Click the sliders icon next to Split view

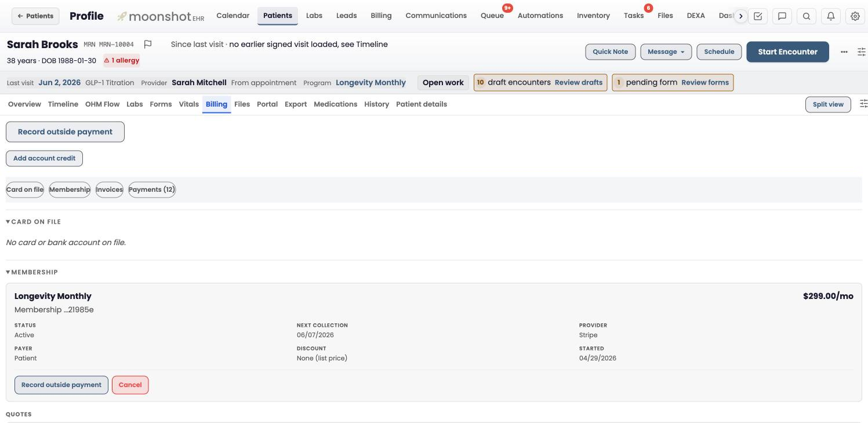tap(863, 104)
